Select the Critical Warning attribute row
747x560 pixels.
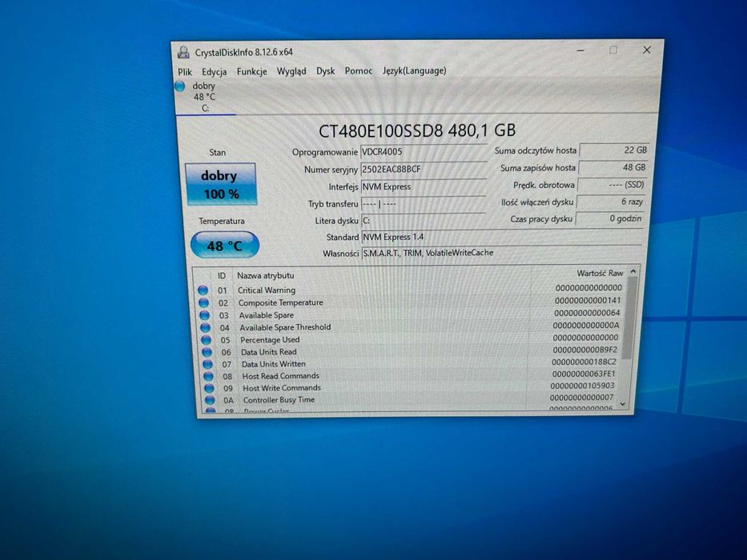[x=410, y=289]
